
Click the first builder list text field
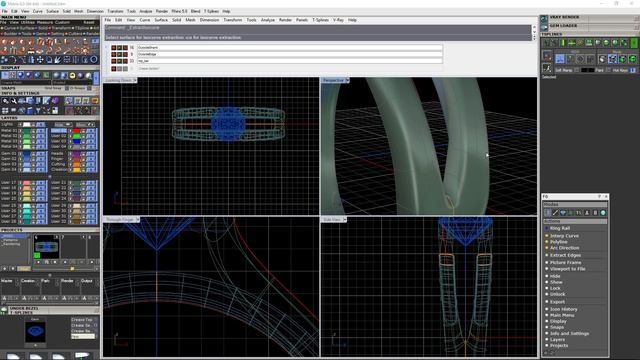[x=290, y=47]
